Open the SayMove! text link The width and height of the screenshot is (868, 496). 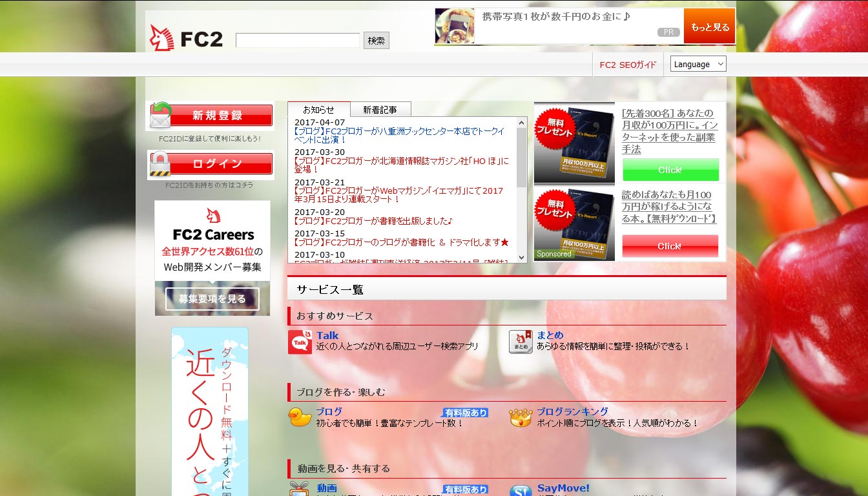(x=563, y=488)
